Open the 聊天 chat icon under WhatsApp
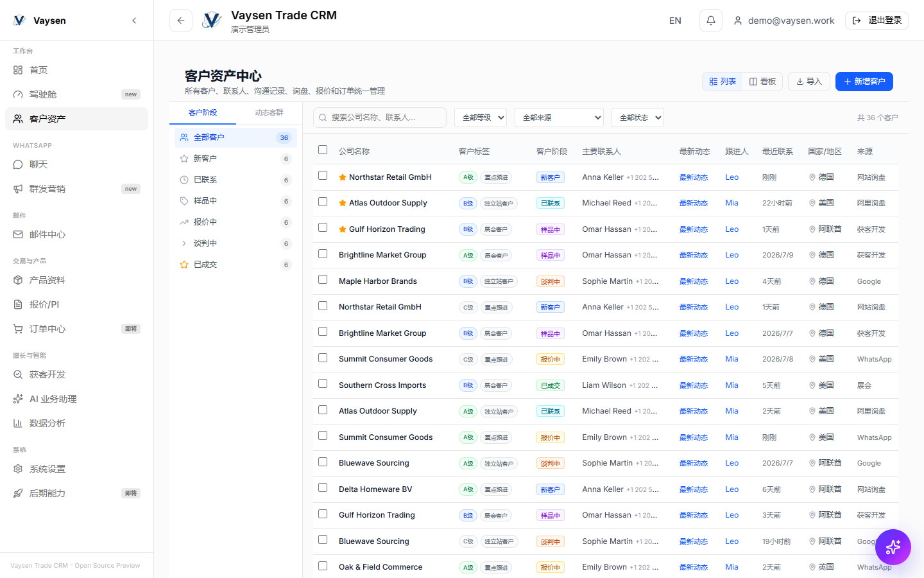 pyautogui.click(x=18, y=164)
